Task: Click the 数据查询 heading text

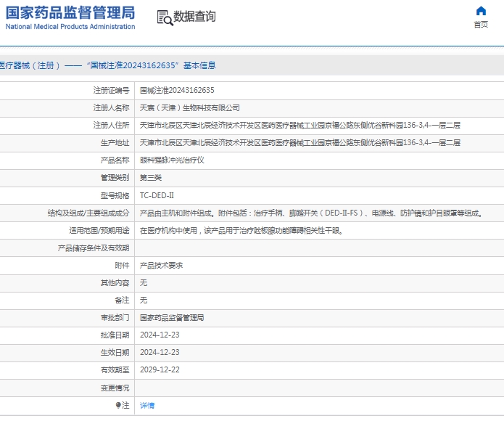Action: click(195, 17)
